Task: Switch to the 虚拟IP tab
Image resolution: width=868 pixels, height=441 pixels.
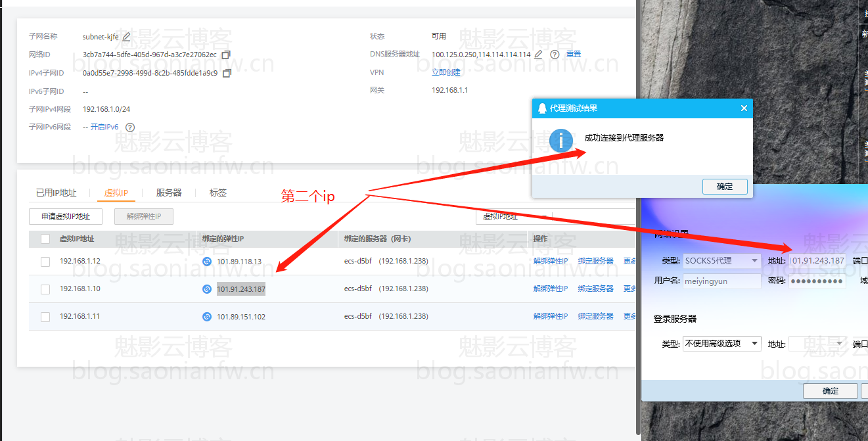Action: click(x=116, y=193)
